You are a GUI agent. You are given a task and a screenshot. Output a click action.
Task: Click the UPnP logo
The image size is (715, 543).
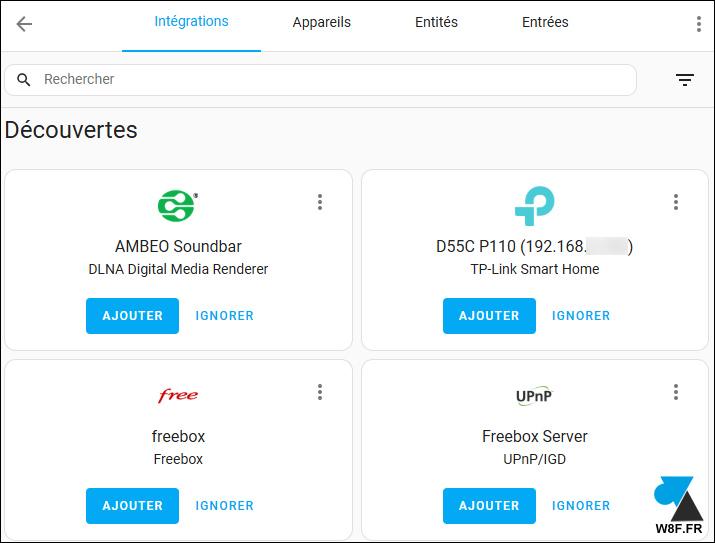click(534, 396)
